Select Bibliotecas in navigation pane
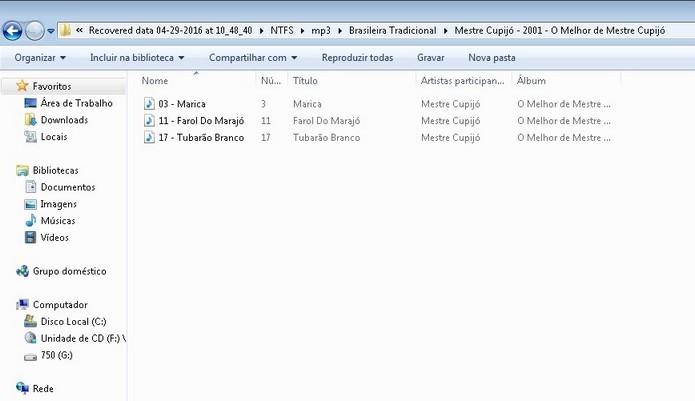This screenshot has height=401, width=695. tap(55, 170)
